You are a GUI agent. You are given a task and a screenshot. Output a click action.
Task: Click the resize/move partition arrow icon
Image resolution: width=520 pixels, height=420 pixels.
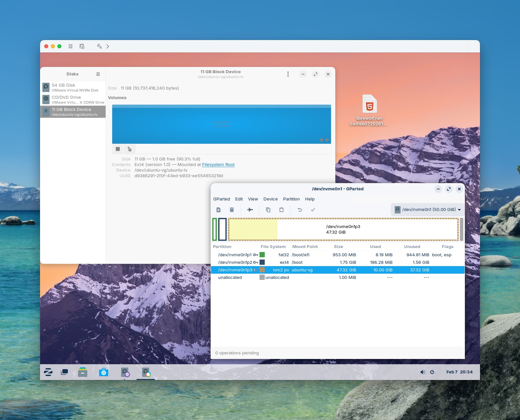click(x=250, y=210)
